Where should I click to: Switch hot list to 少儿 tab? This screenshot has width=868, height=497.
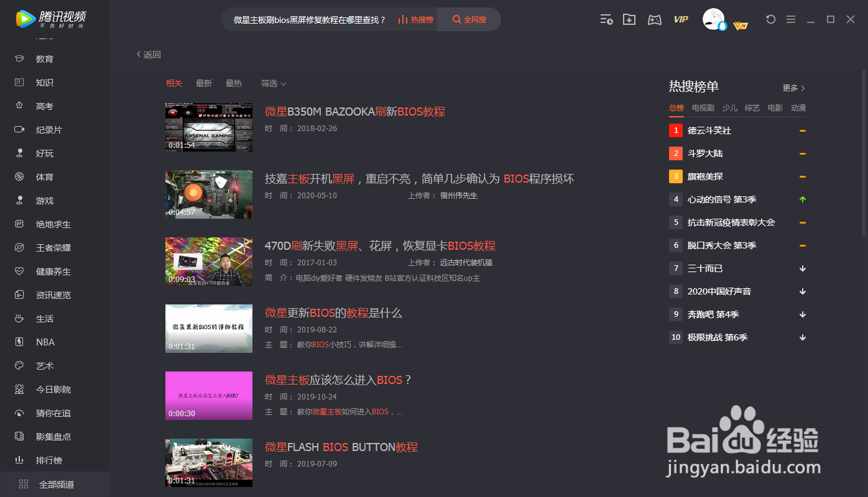click(730, 108)
